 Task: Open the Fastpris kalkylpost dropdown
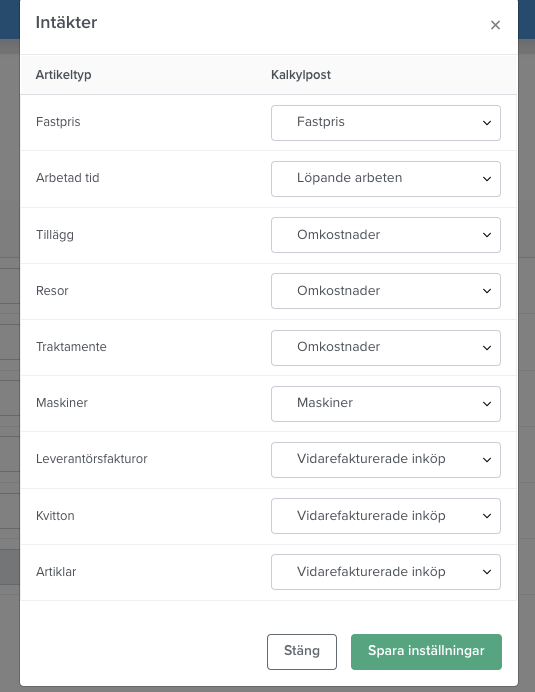tap(386, 123)
